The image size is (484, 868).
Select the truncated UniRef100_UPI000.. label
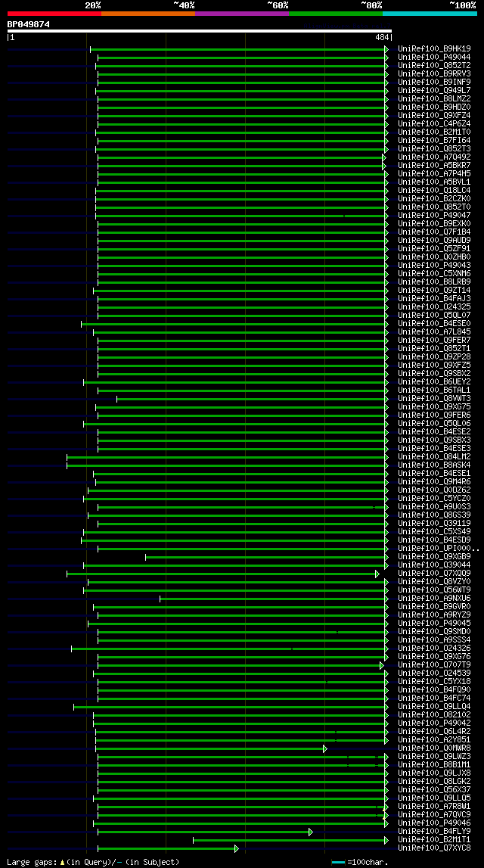(438, 549)
